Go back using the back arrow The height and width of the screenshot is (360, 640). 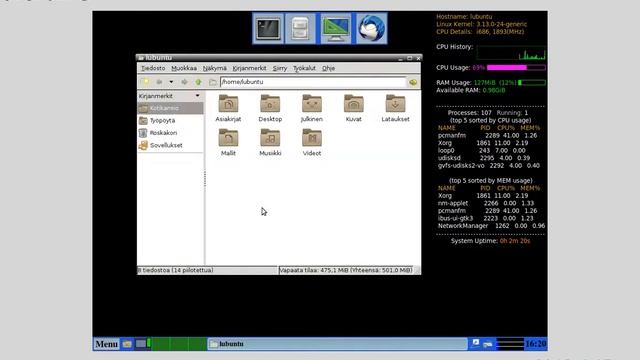point(159,82)
